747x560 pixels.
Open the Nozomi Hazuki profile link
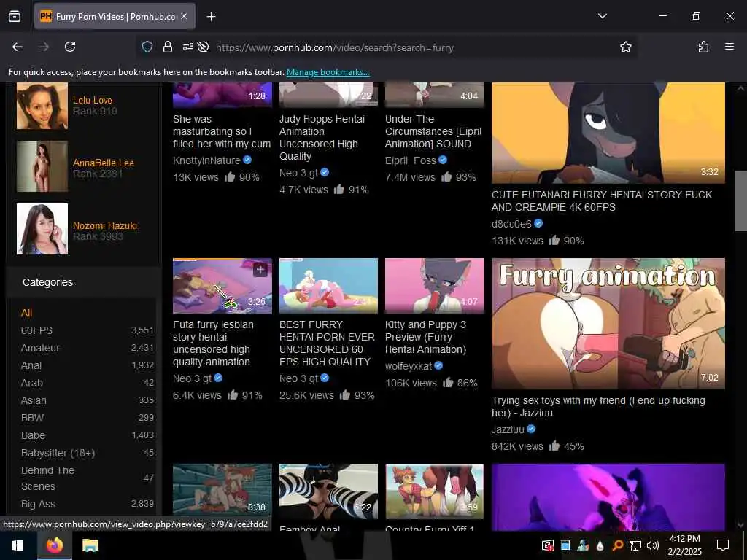(105, 226)
